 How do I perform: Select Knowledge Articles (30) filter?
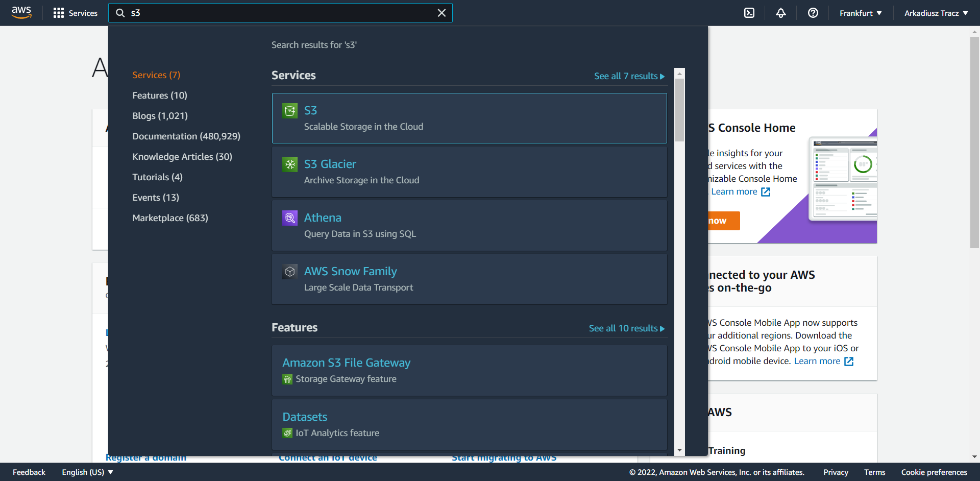pos(182,157)
